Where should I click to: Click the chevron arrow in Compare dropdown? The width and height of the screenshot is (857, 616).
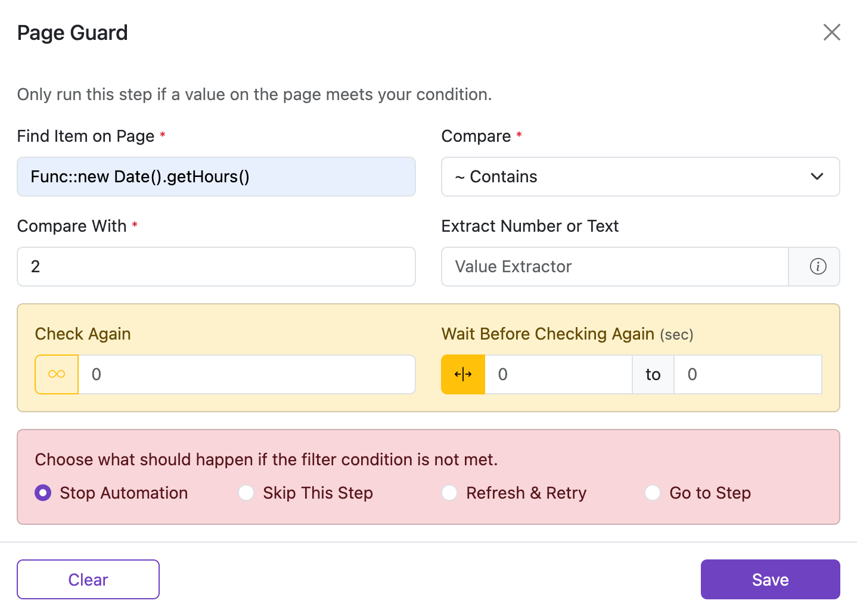(x=817, y=176)
